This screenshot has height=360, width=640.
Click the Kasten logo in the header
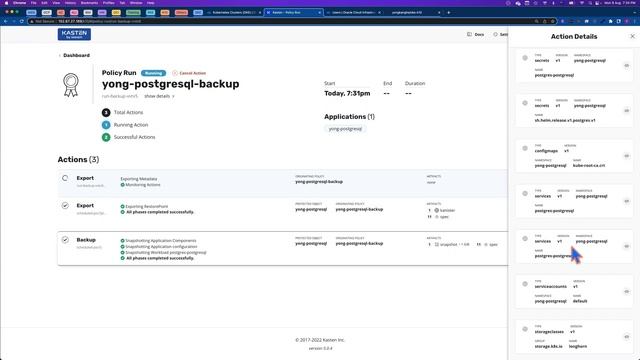coord(74,34)
